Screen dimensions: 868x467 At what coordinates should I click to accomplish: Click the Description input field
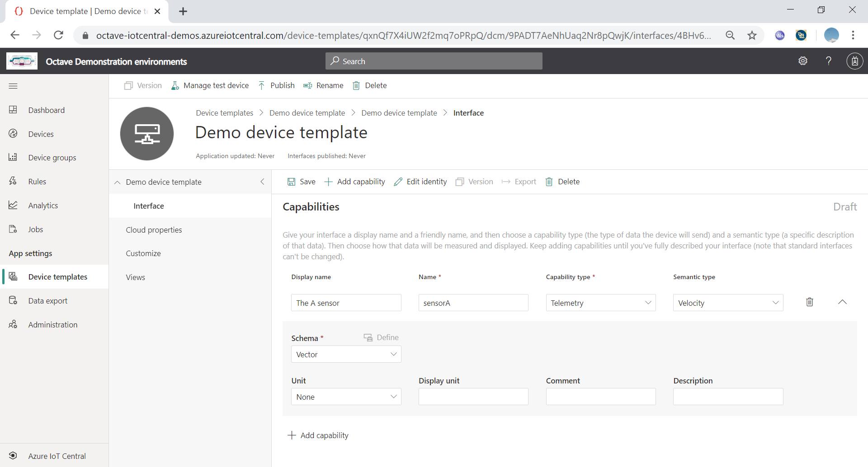(x=728, y=397)
